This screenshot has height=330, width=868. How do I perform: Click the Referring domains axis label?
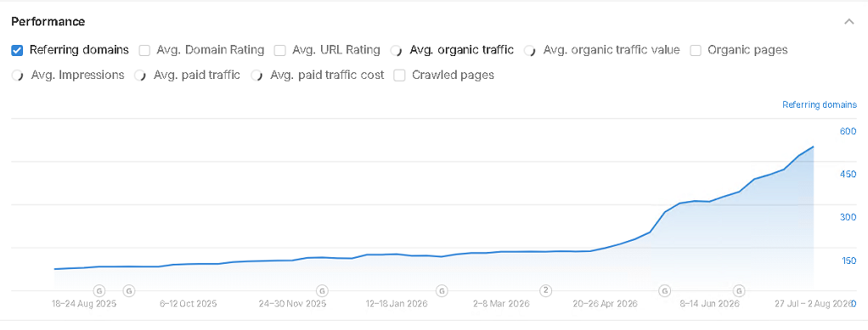(820, 104)
